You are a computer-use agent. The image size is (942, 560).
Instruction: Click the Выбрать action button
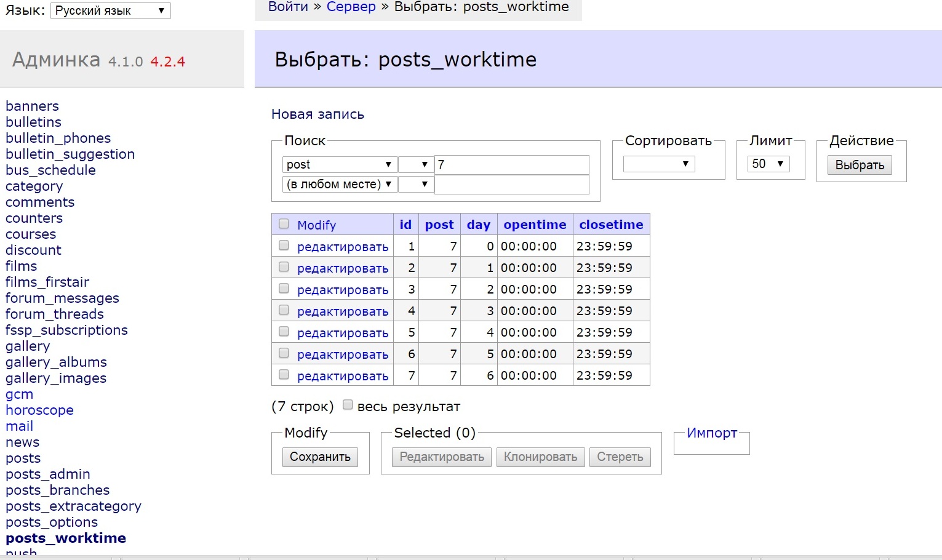(x=859, y=165)
